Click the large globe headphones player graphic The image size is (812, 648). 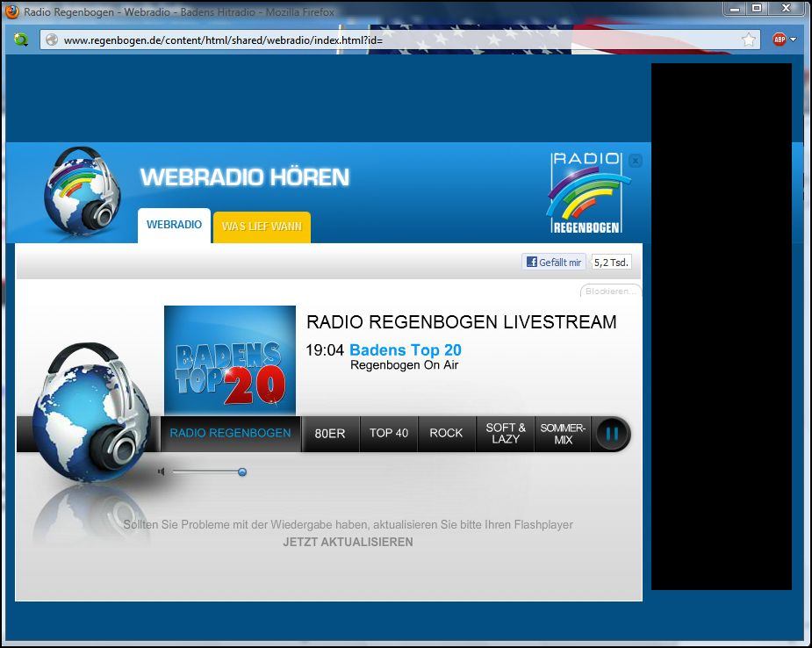[91, 413]
